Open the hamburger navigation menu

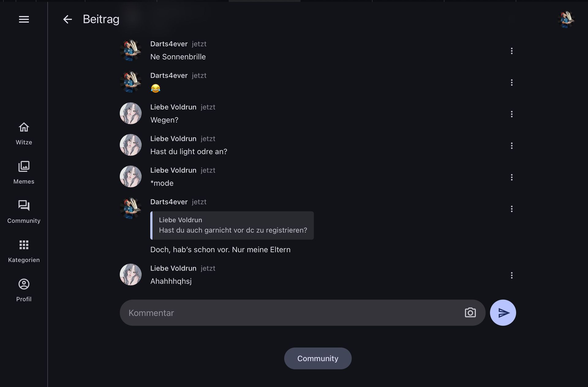tap(24, 20)
